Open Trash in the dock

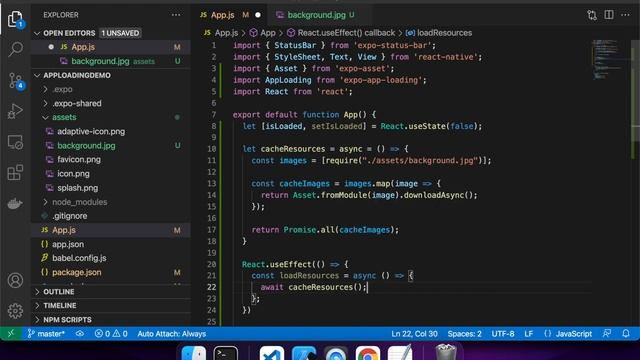446,353
